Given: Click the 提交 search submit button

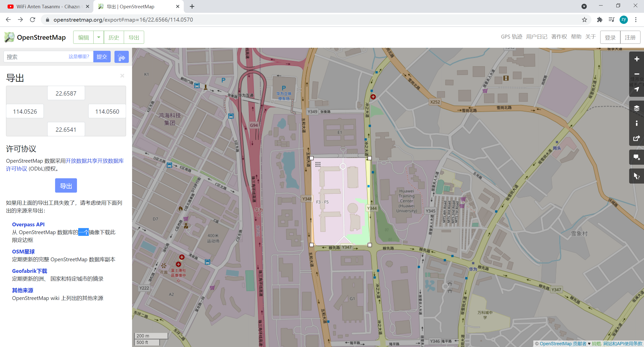Looking at the screenshot, I should 102,57.
